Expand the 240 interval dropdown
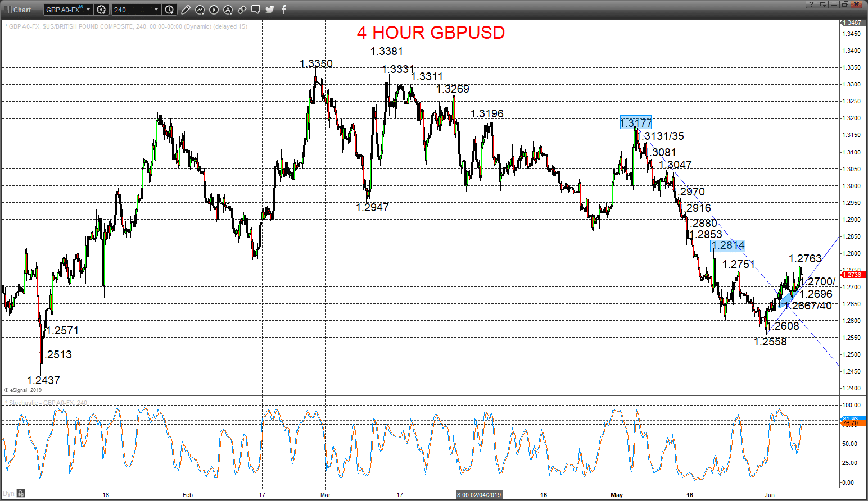The image size is (868, 501). pyautogui.click(x=156, y=10)
